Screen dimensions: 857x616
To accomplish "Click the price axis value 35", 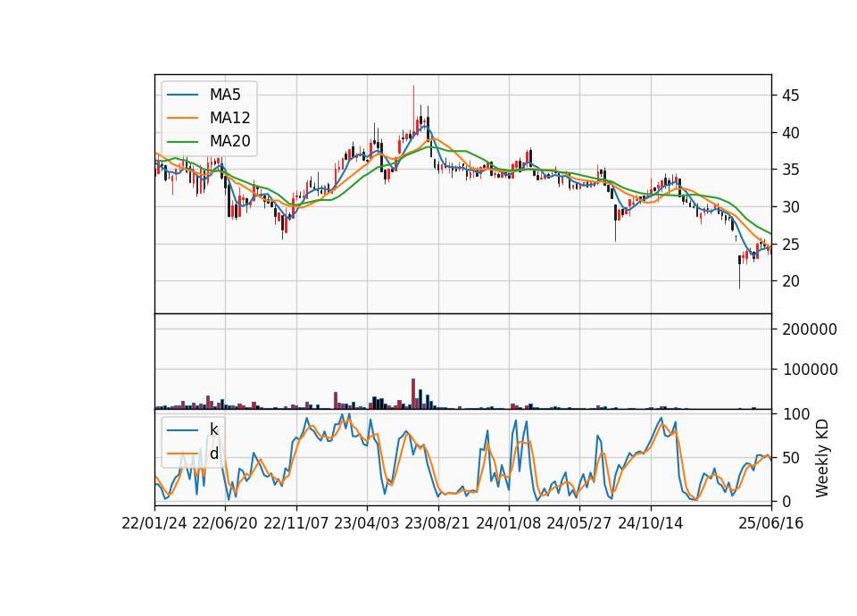I will click(790, 170).
